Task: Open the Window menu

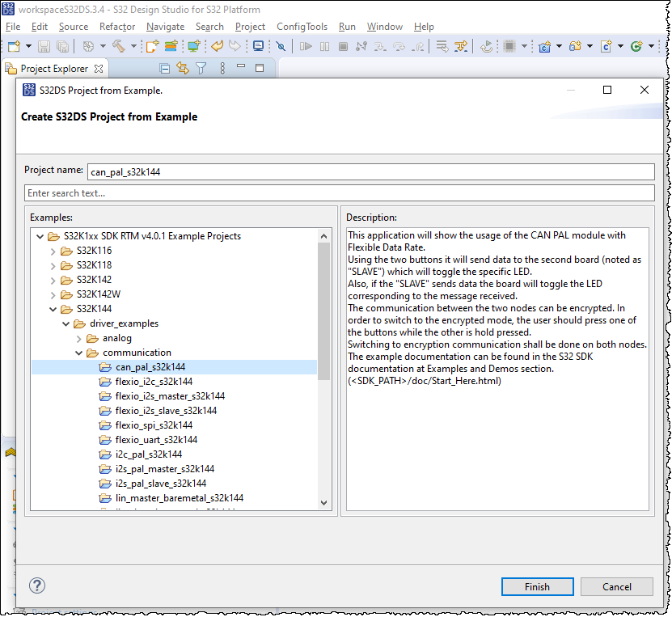Action: (x=384, y=27)
